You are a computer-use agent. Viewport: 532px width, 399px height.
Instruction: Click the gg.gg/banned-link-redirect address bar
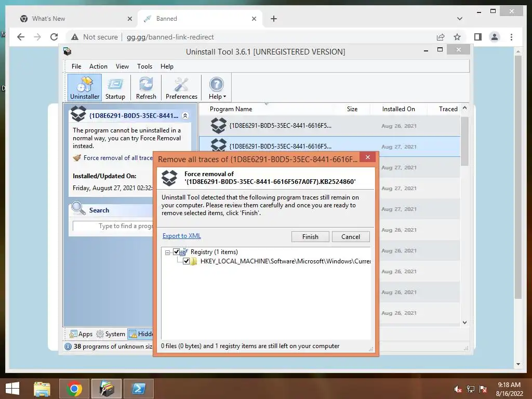[170, 37]
